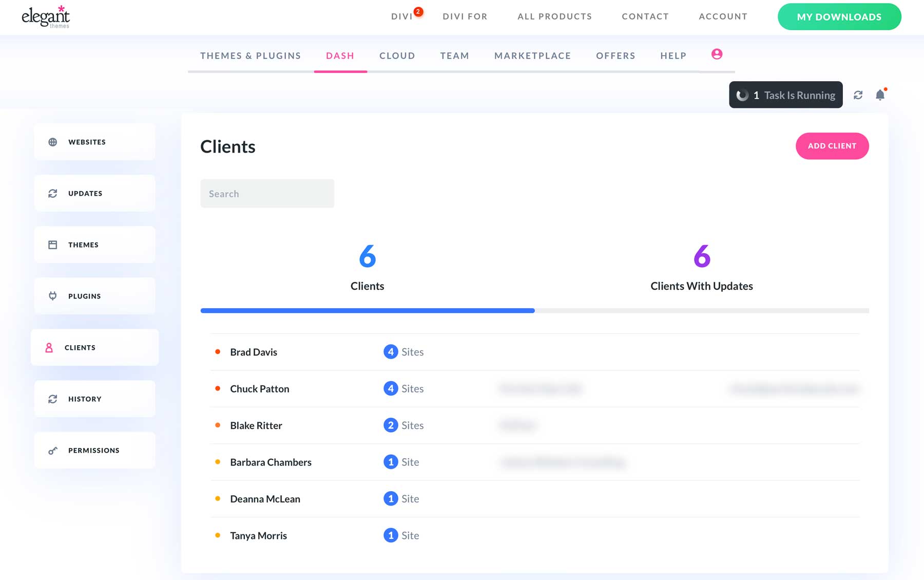Click the 1 site badge for Deanna McLean
This screenshot has height=580, width=924.
(391, 498)
